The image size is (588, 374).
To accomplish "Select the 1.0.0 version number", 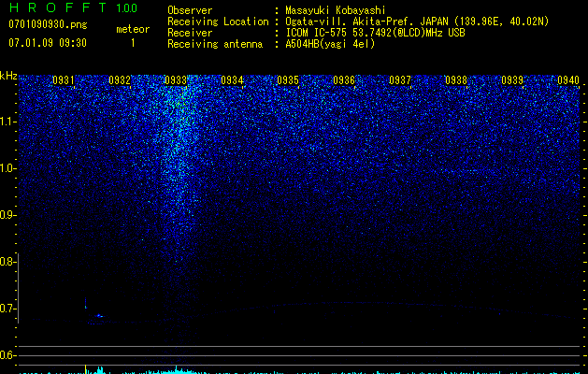I will (x=127, y=8).
